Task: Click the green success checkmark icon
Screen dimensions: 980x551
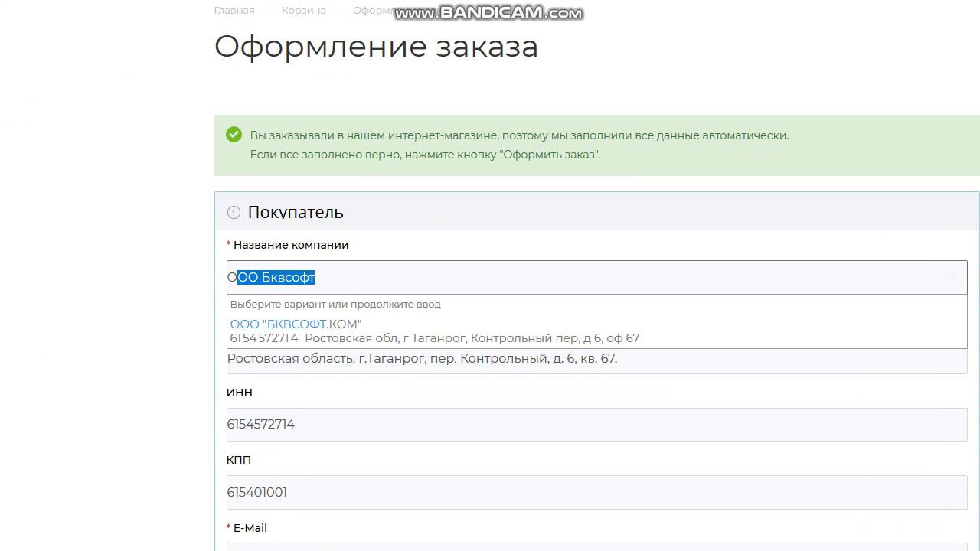Action: [234, 135]
